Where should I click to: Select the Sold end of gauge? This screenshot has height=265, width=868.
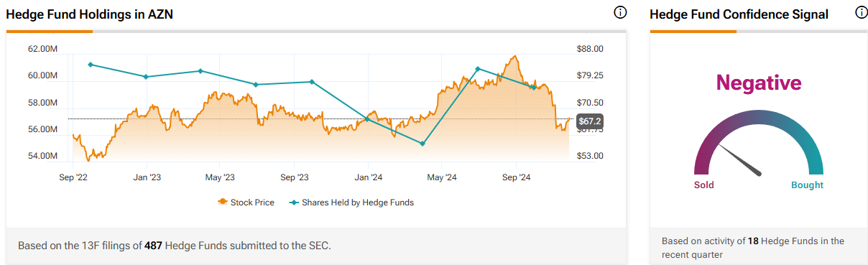(703, 185)
